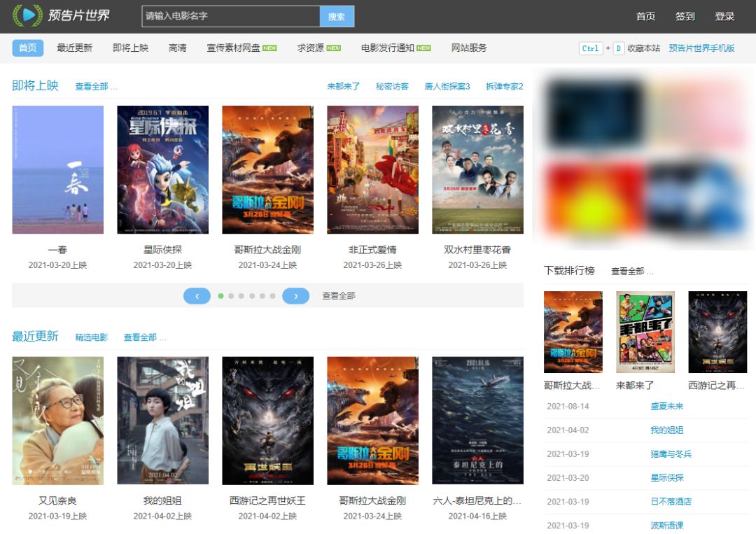This screenshot has height=534, width=756.
Task: Click the 搜索 search button
Action: [x=337, y=16]
